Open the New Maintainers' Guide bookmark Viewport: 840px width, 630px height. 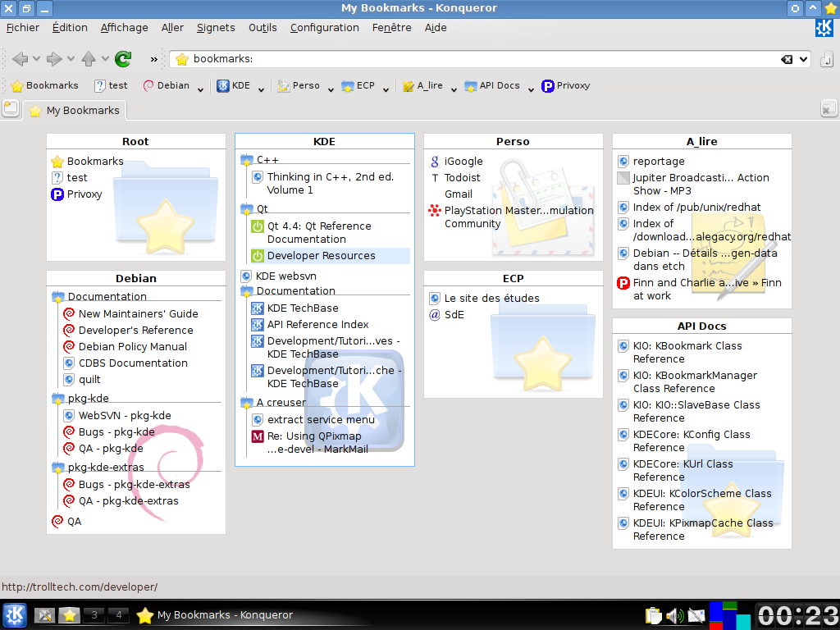tap(138, 314)
